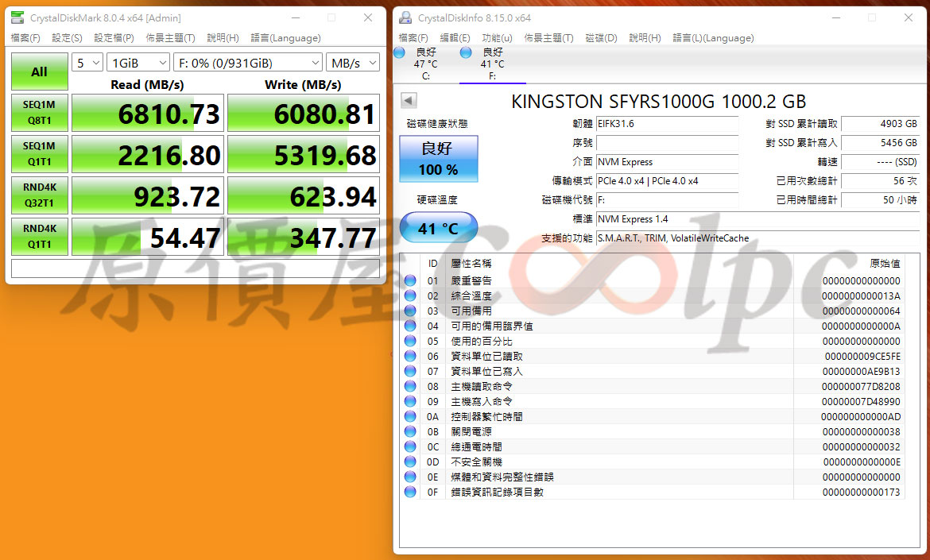Click the status orb for ID 0B 關閉電源
Viewport: 930px width, 560px height.
point(410,431)
